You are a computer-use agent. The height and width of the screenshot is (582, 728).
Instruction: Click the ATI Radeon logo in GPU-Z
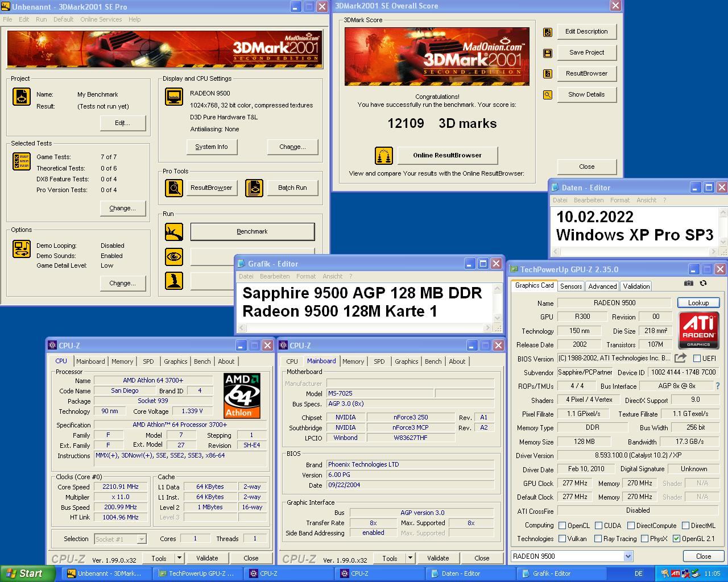coord(698,330)
